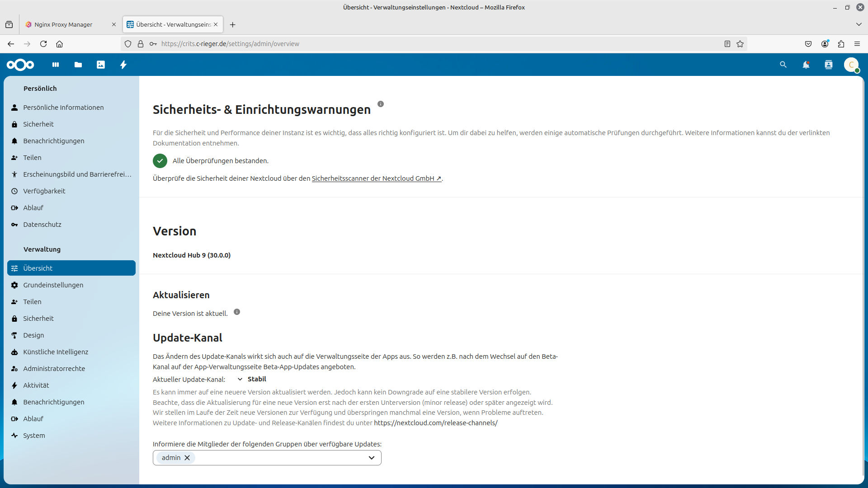Click the green checkmark status icon
The height and width of the screenshot is (488, 868).
pyautogui.click(x=160, y=161)
